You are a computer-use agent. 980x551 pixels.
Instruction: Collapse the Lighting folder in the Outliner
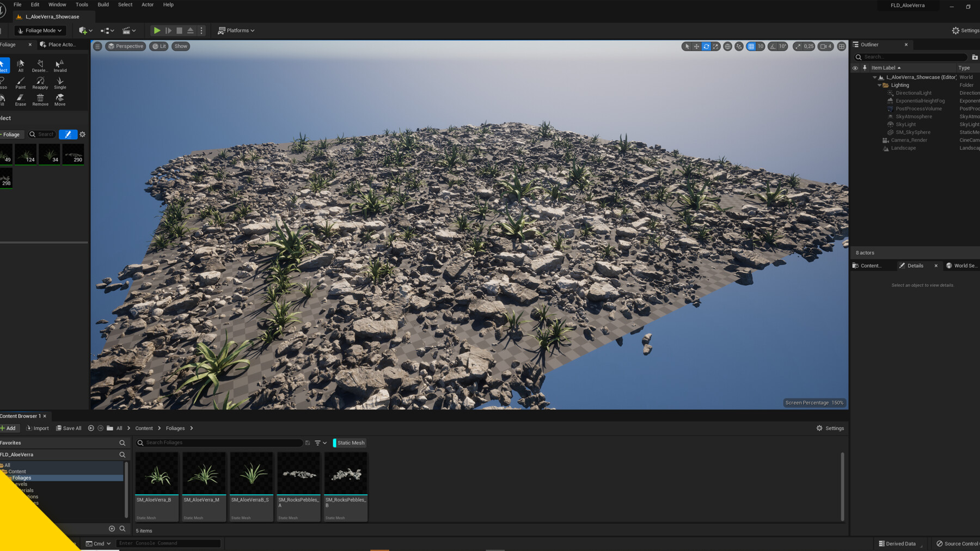click(879, 85)
